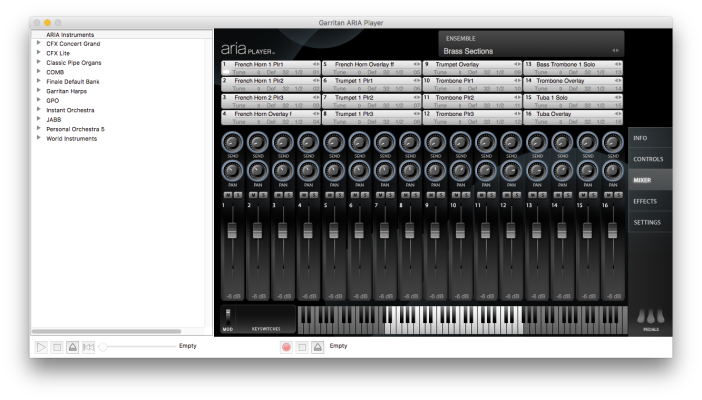
Task: Switch to the MIXER tab
Action: (650, 180)
